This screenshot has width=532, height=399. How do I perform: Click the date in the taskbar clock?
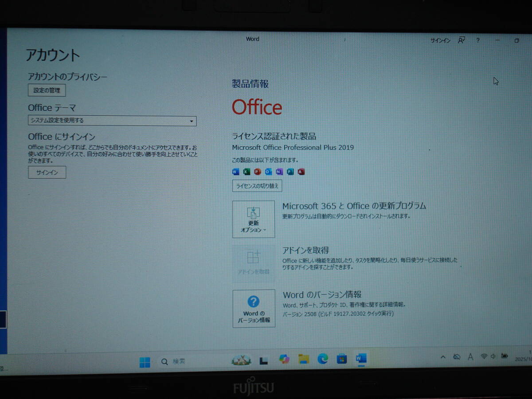tap(524, 360)
